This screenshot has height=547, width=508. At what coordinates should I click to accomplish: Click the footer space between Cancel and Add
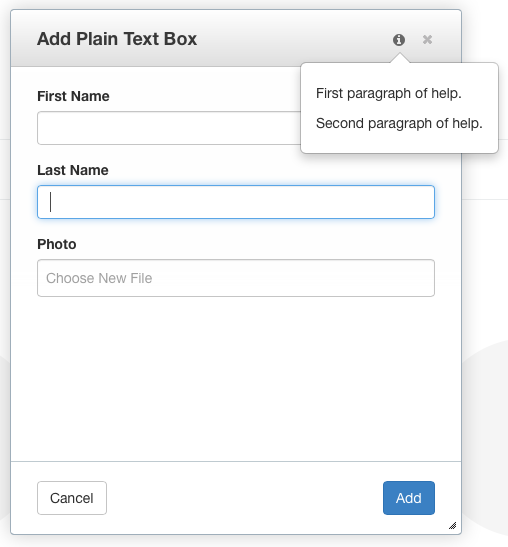[244, 498]
